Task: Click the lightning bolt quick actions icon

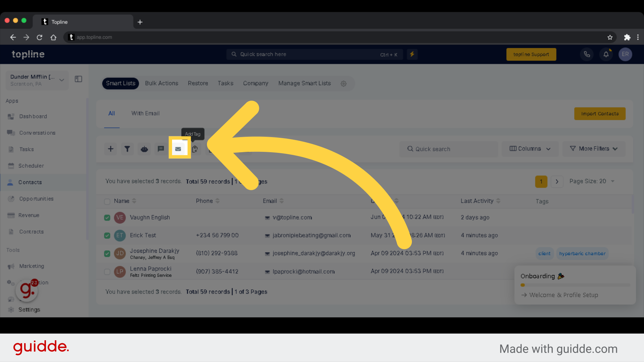Action: pos(412,54)
